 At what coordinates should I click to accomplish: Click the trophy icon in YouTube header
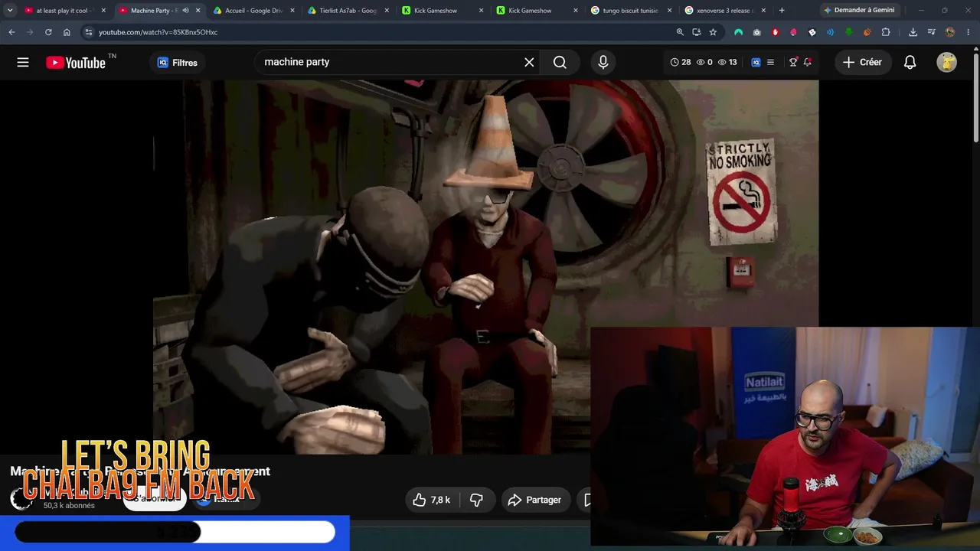tap(793, 63)
